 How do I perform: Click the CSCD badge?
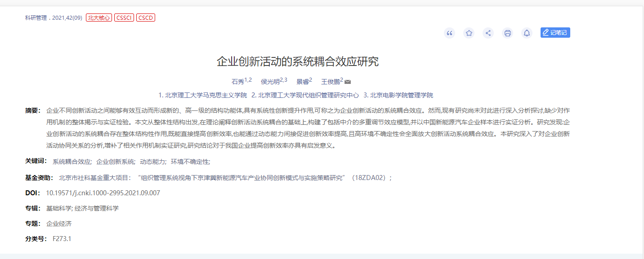[x=145, y=17]
